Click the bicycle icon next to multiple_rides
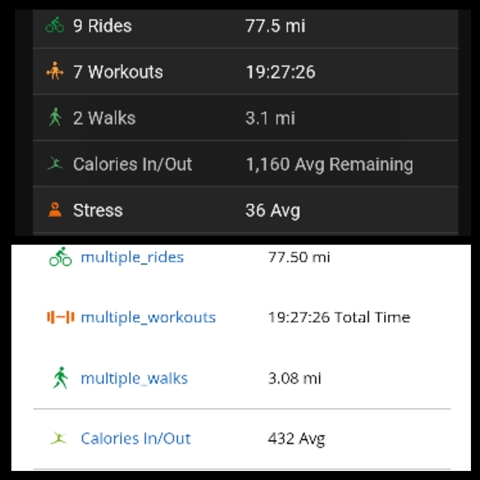 pos(60,257)
